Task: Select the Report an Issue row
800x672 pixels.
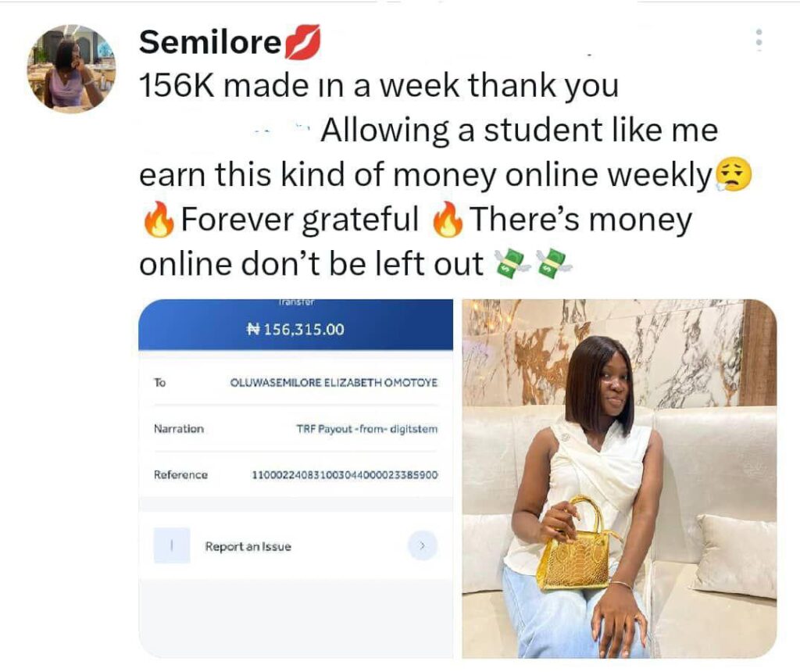Action: (296, 545)
